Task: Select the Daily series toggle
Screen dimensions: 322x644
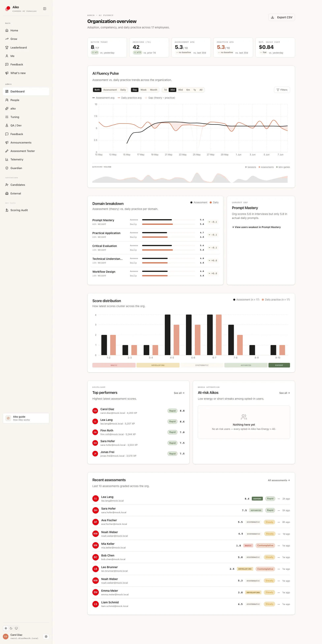Action: 123,90
